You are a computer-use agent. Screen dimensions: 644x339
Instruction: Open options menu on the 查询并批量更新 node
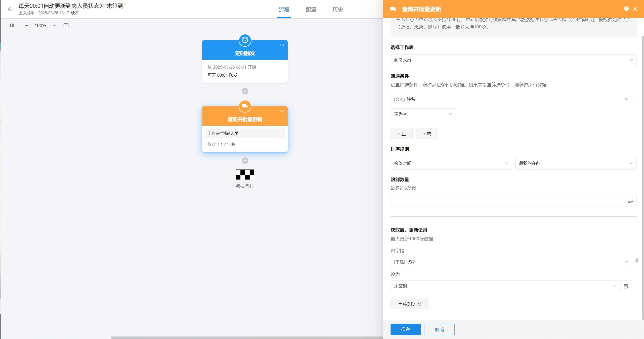[x=282, y=111]
